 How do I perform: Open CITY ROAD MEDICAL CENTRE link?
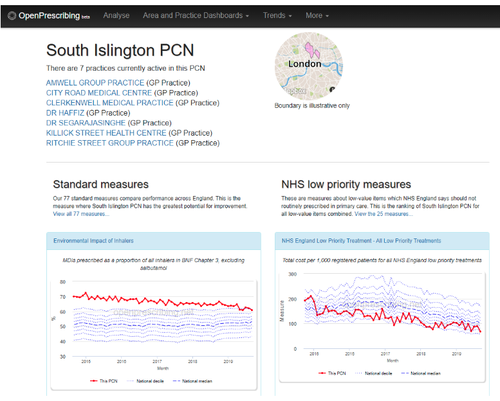tap(99, 93)
